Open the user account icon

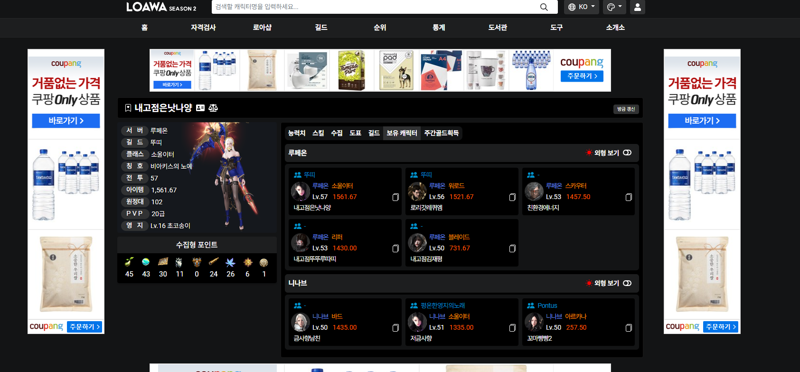pyautogui.click(x=637, y=7)
